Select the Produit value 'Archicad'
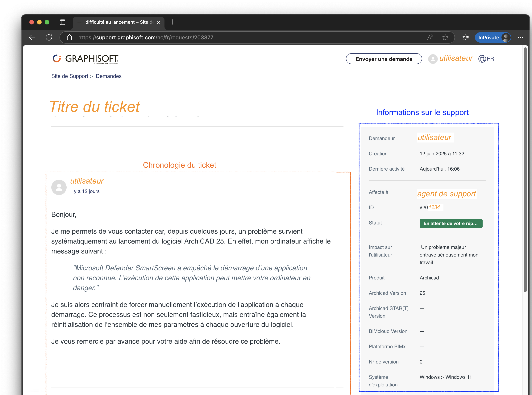 pos(429,278)
